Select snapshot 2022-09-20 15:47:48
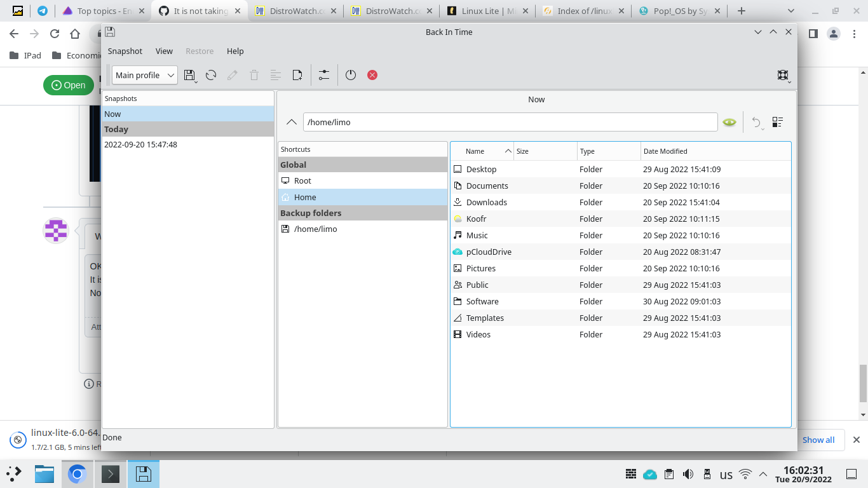868x488 pixels. pos(188,144)
